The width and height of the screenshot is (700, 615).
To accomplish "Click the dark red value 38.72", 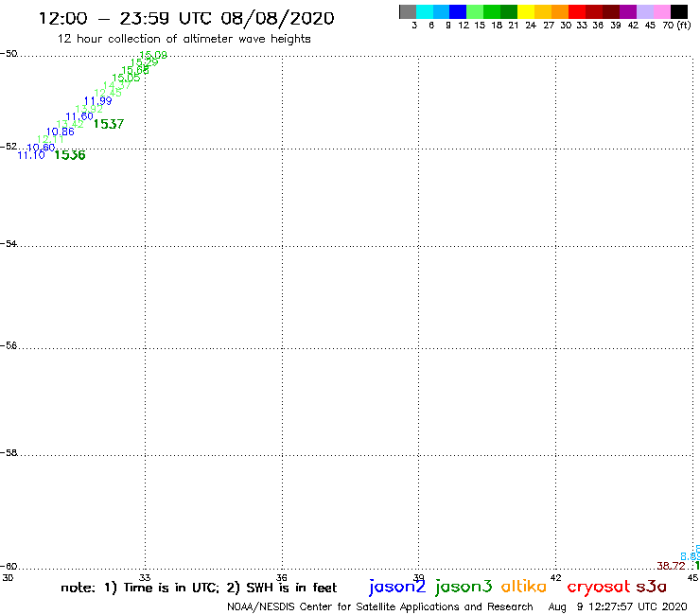I will [x=671, y=566].
